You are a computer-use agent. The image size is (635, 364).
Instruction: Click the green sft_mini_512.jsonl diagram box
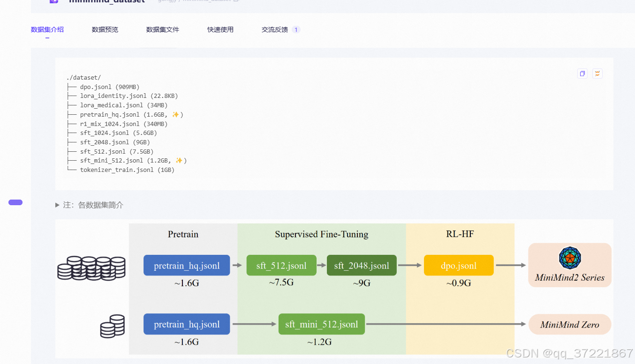click(322, 324)
